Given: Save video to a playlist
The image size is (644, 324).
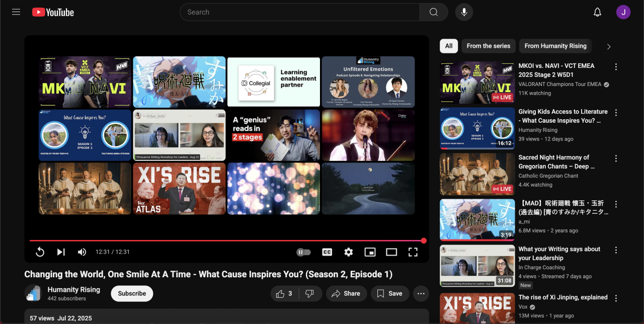Looking at the screenshot, I should (x=390, y=293).
